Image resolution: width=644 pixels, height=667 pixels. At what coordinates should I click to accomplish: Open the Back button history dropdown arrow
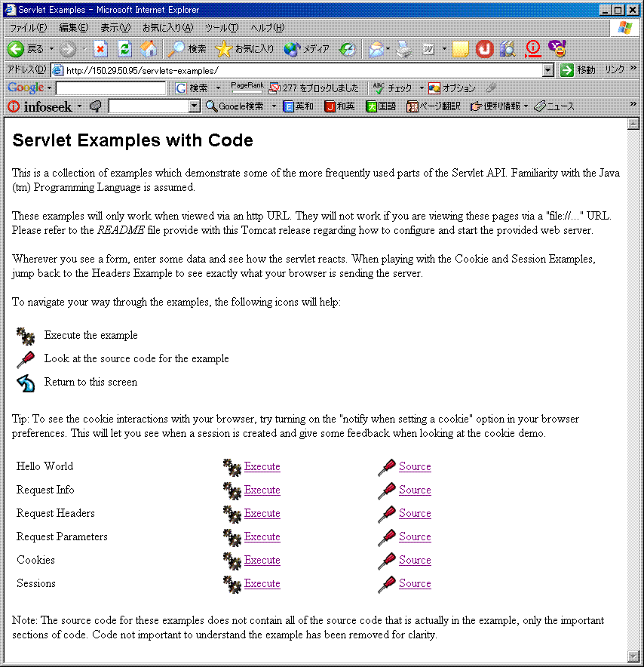(51, 49)
